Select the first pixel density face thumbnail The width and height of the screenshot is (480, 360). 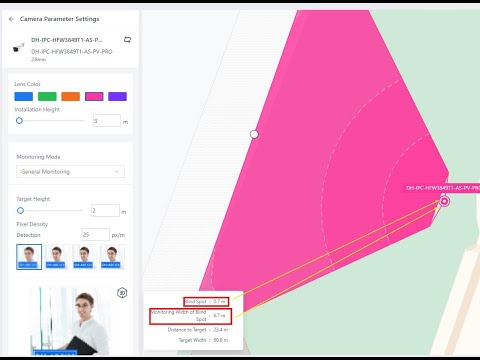coord(29,257)
